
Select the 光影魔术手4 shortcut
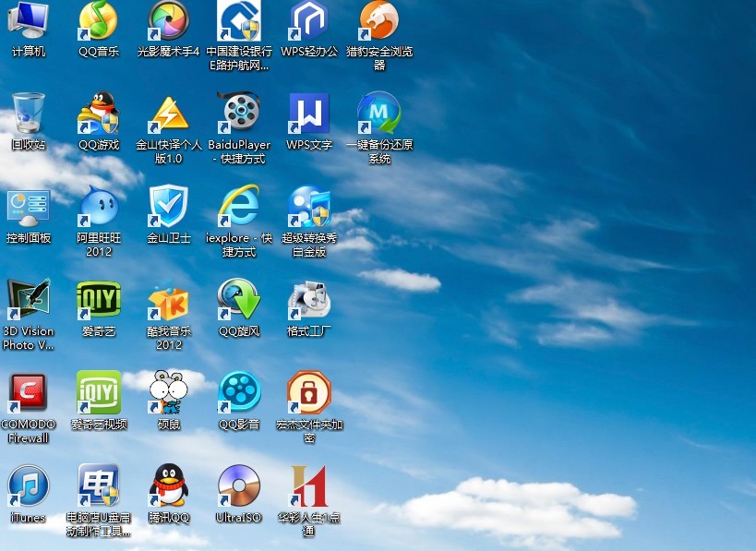click(x=169, y=21)
